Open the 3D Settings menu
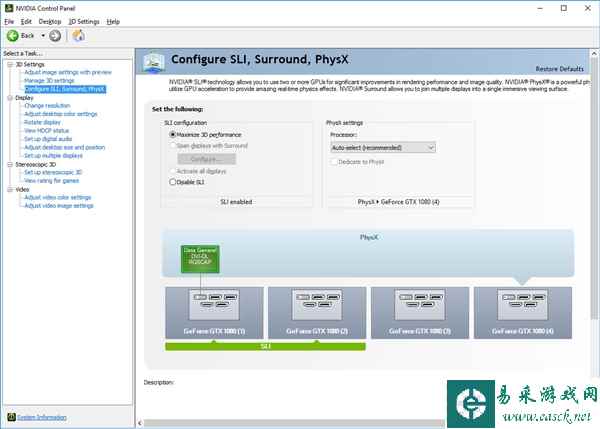This screenshot has height=429, width=600. (84, 21)
